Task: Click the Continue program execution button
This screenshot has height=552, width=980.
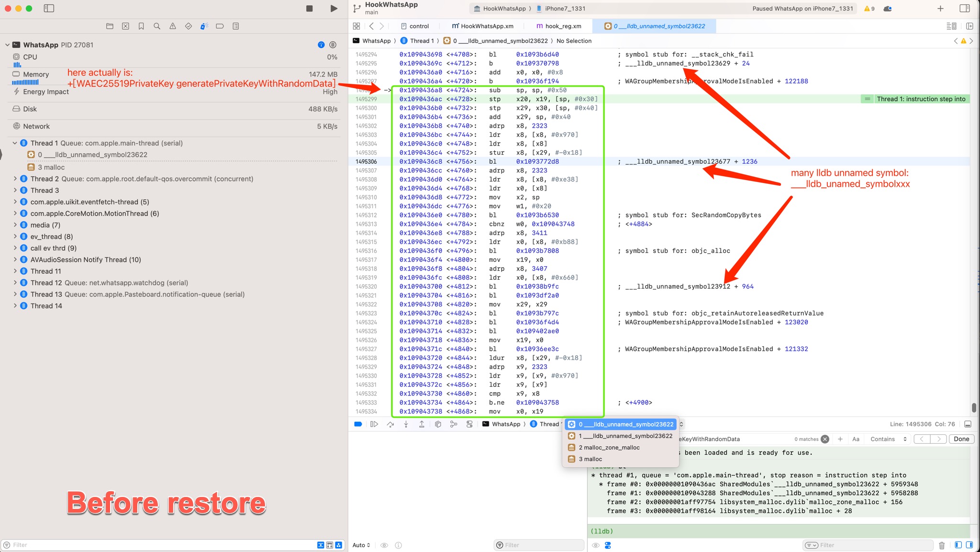Action: tap(374, 424)
